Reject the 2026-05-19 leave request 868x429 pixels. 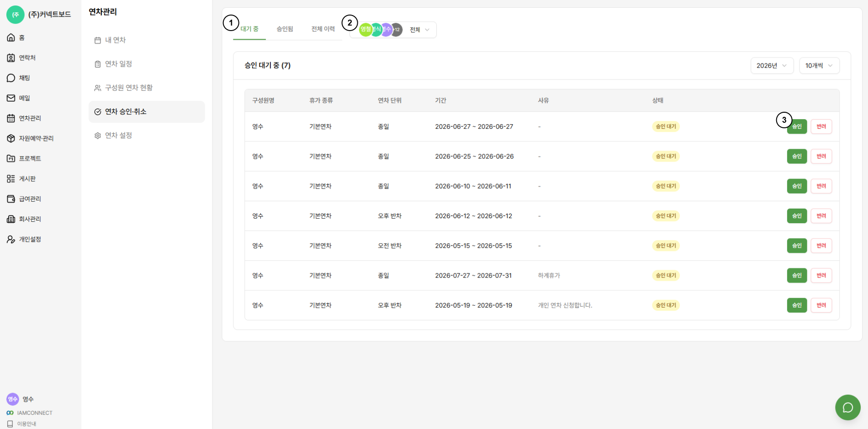tap(821, 305)
